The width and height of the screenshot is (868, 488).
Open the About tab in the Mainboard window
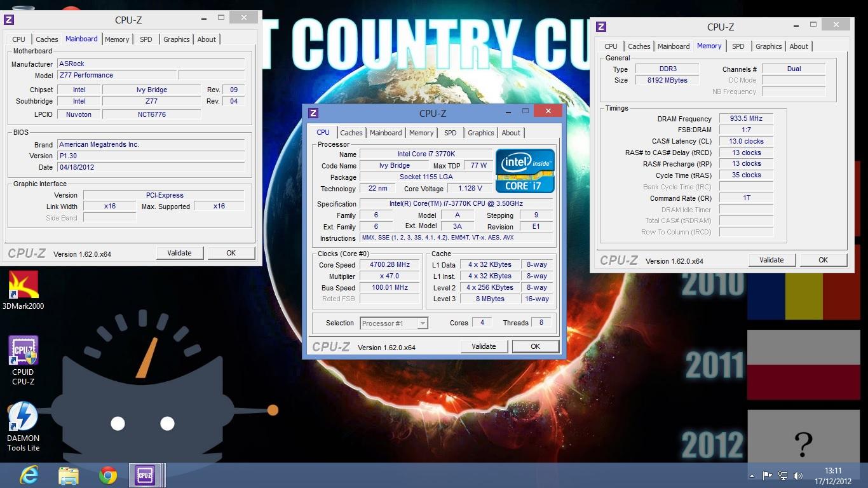pos(207,39)
